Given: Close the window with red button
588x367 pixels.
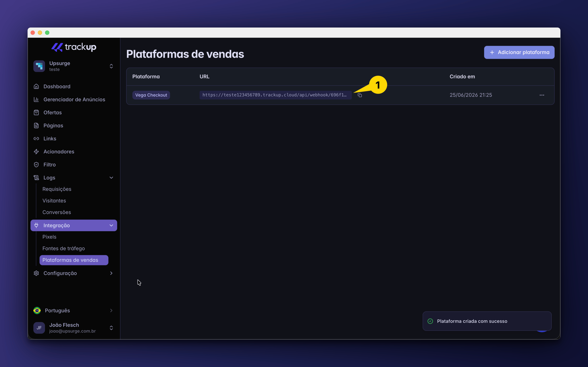Looking at the screenshot, I should click(33, 33).
